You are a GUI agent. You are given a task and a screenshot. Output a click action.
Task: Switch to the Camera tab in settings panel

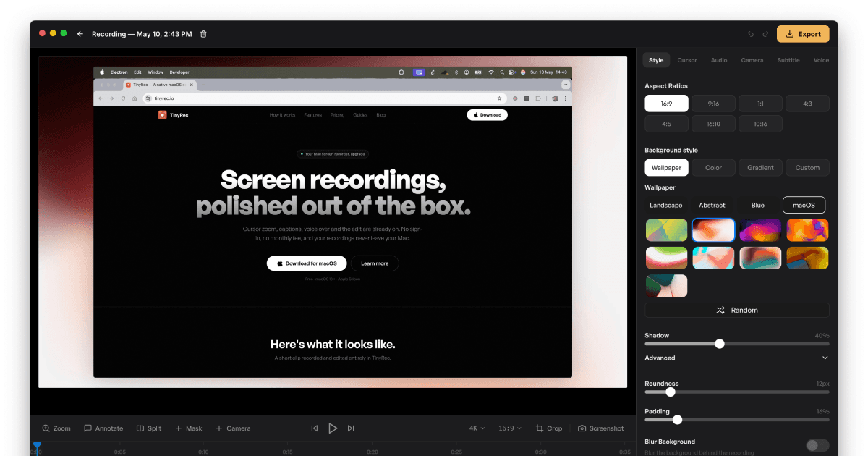coord(752,60)
